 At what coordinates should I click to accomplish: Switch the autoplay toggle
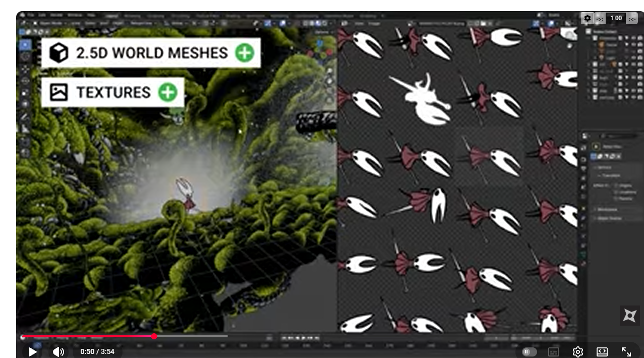click(529, 351)
